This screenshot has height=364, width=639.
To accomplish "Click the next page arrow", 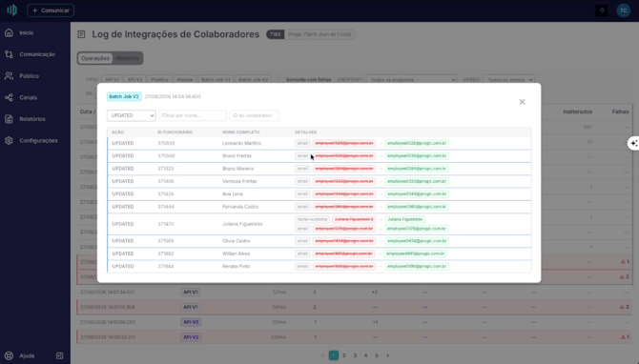I will click(x=387, y=355).
